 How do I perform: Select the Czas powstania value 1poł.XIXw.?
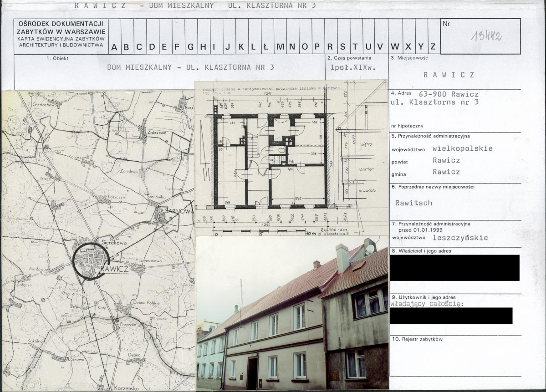pyautogui.click(x=353, y=67)
